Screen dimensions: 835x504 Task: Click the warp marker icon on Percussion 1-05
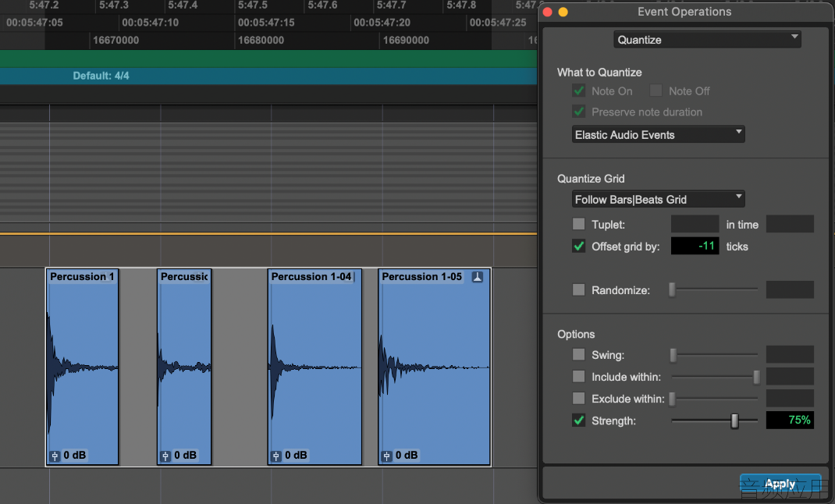(478, 277)
